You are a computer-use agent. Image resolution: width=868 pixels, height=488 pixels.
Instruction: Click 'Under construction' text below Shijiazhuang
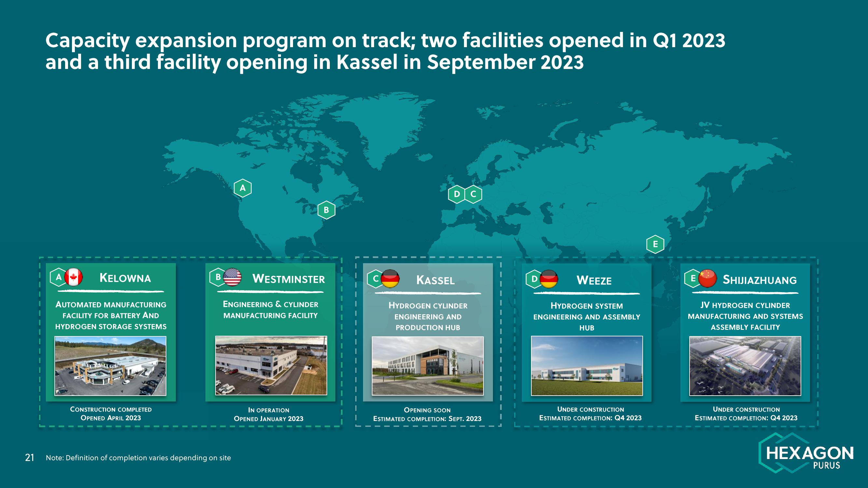point(746,409)
